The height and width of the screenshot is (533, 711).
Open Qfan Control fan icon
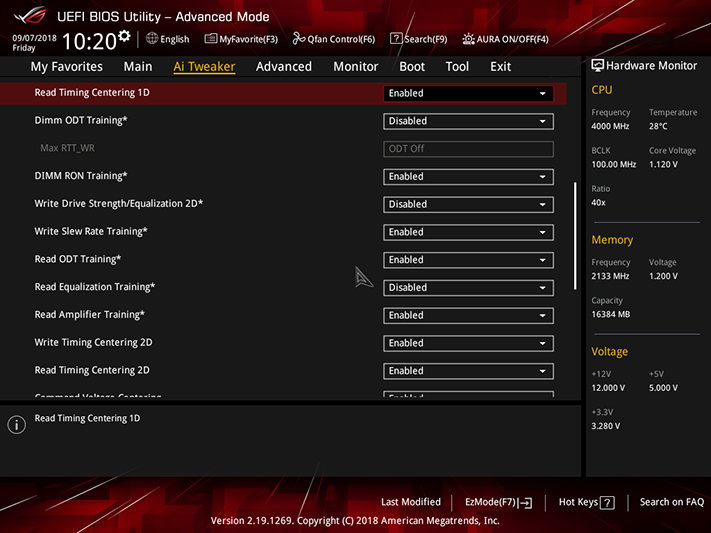[x=298, y=39]
